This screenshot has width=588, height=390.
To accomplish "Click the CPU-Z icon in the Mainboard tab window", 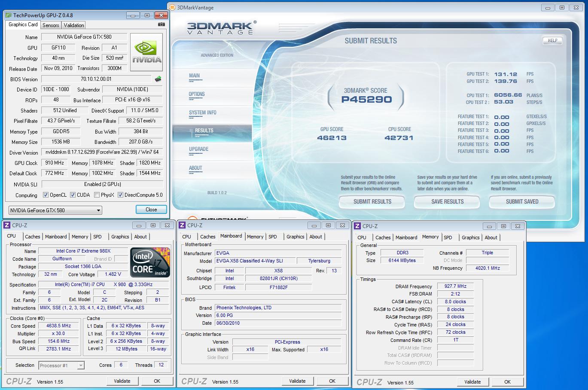I will (x=182, y=225).
